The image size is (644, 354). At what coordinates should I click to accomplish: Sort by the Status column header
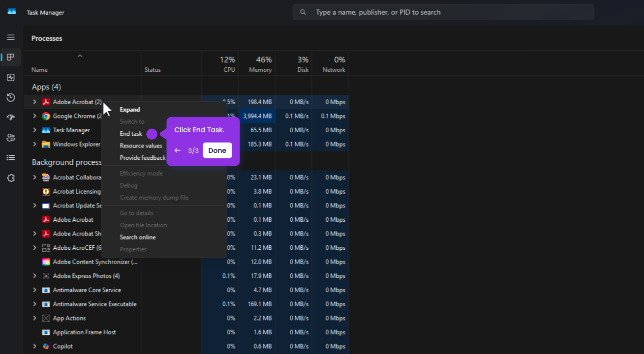pos(153,70)
